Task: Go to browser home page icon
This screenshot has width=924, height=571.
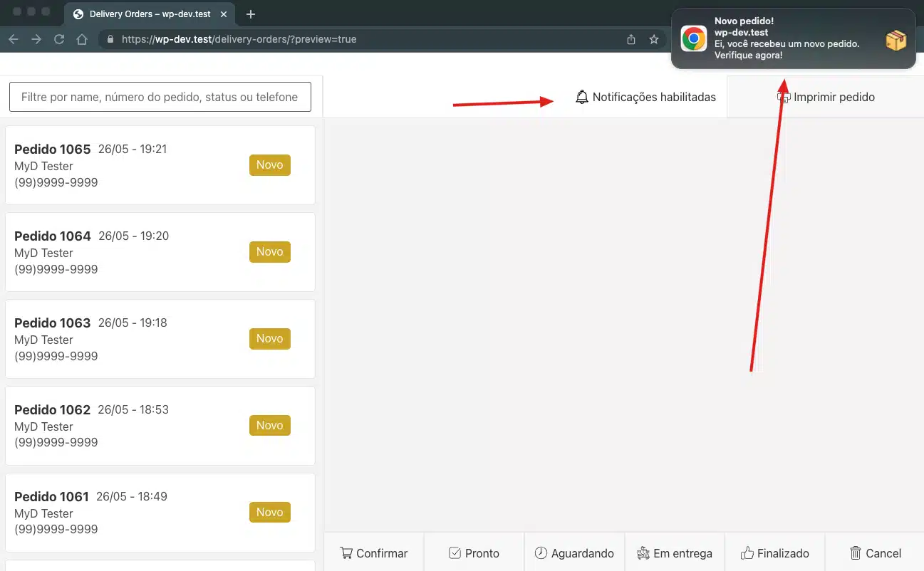Action: pyautogui.click(x=82, y=39)
